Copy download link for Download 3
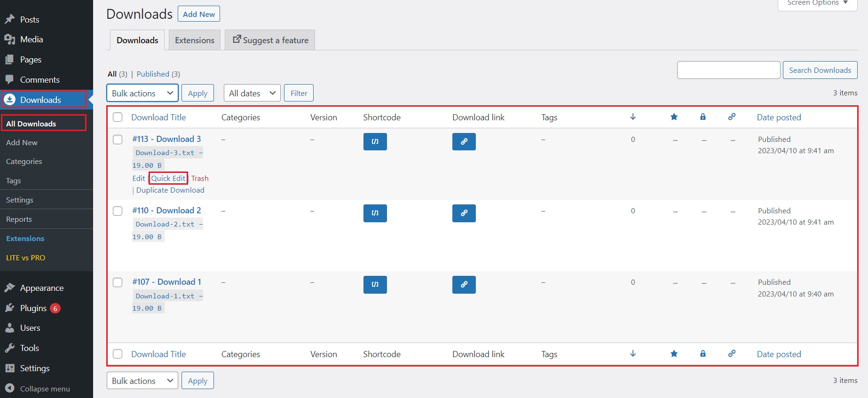The width and height of the screenshot is (868, 398). click(464, 141)
